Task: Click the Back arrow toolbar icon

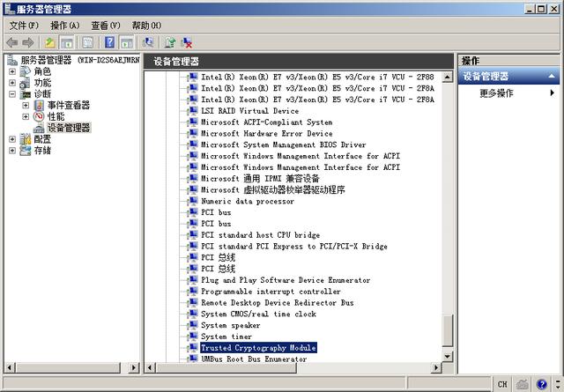Action: coord(12,42)
